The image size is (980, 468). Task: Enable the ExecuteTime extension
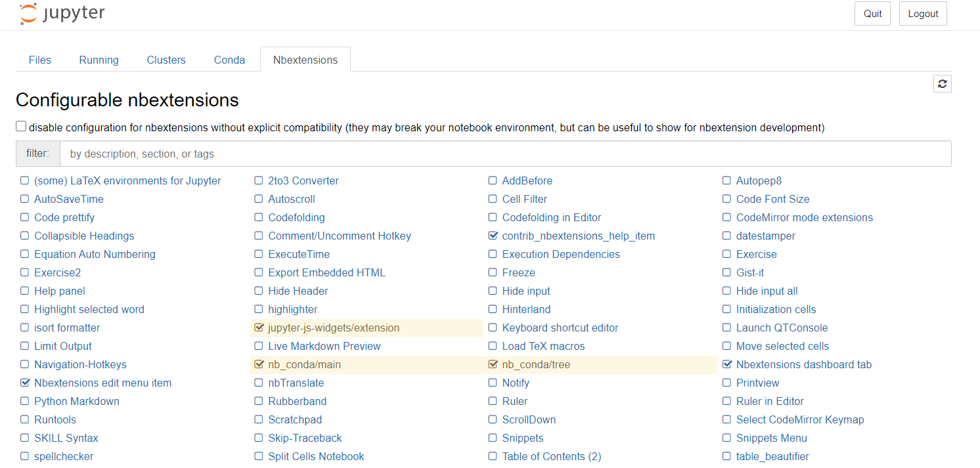click(258, 254)
